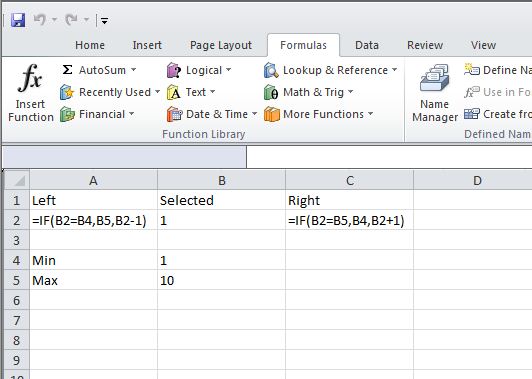Click the Undo arrow icon
Screen dimensions: 532x379
point(40,20)
